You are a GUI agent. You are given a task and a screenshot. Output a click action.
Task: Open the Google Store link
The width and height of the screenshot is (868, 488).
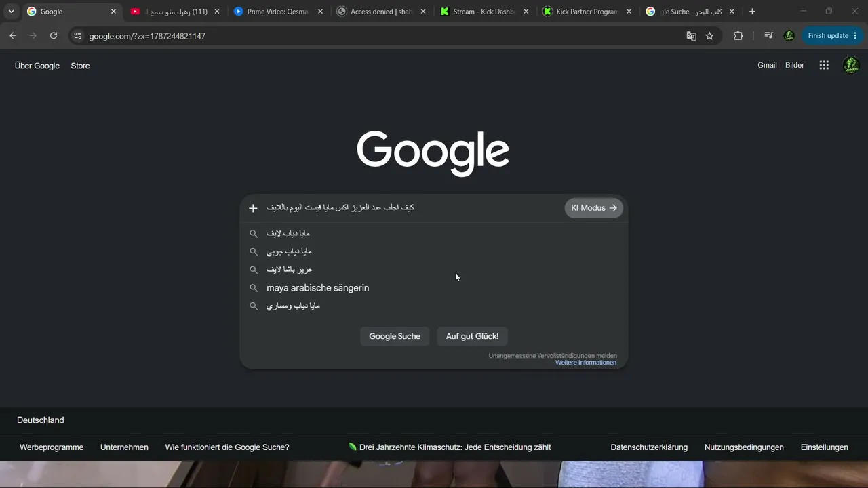[80, 66]
